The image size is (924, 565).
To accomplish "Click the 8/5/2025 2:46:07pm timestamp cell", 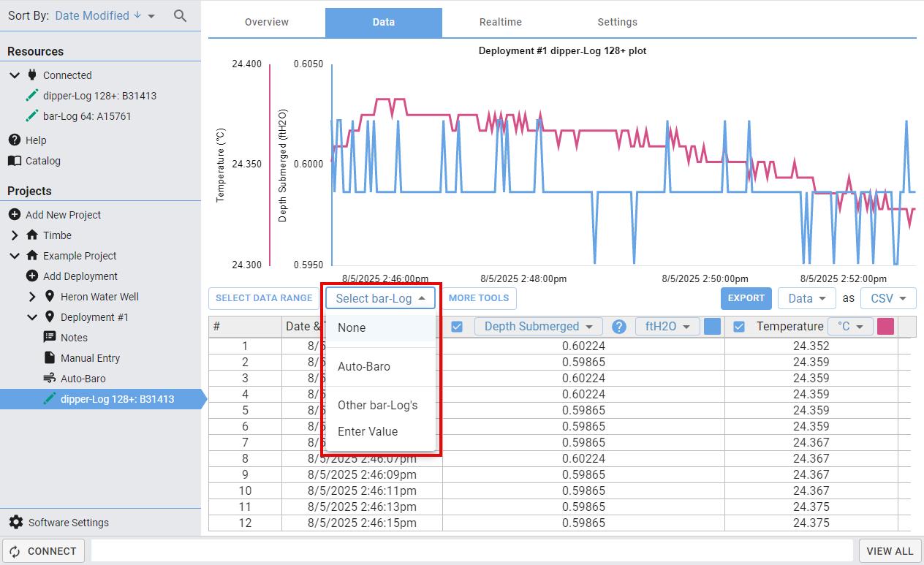I will click(362, 458).
